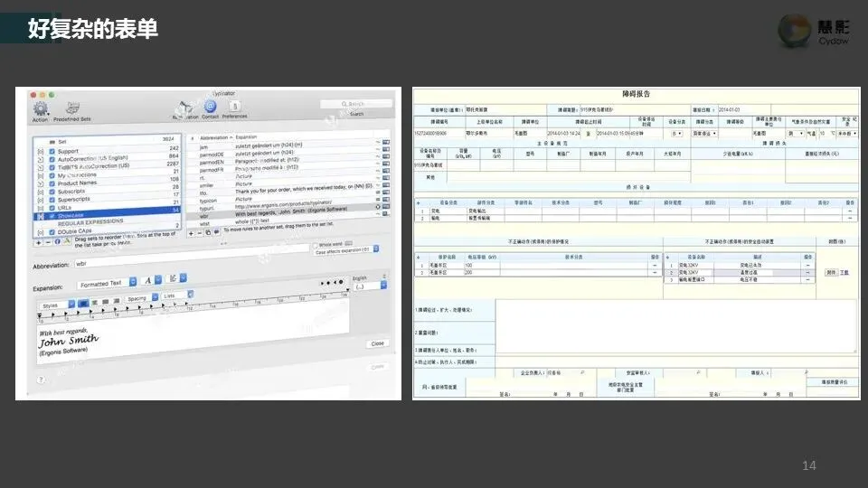Sort by the Abbreviation column header
Screen dimensions: 868x488
(x=216, y=137)
